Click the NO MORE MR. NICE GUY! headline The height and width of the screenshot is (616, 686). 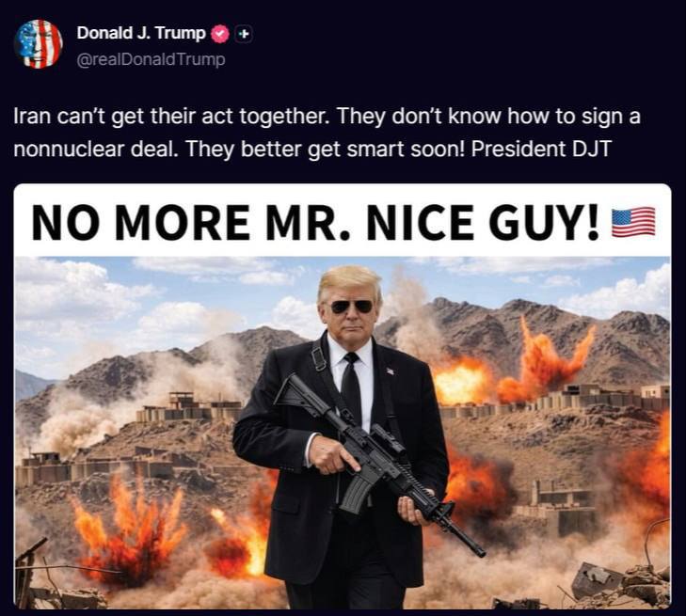tap(314, 223)
